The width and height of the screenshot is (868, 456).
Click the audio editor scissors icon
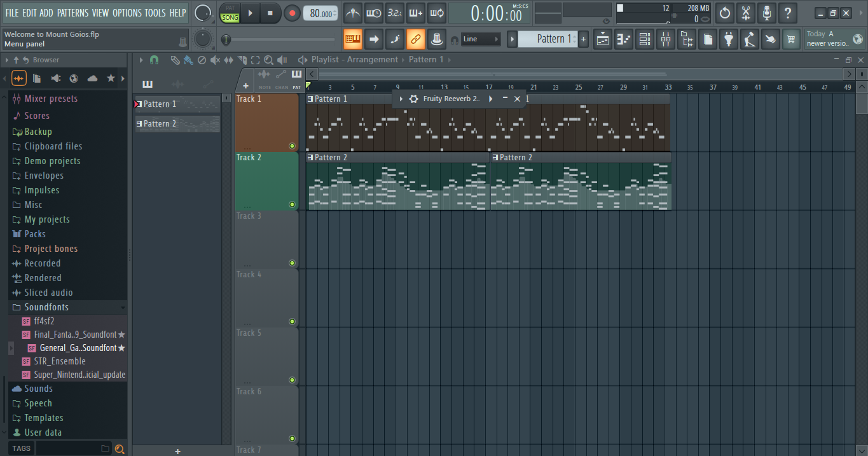[x=746, y=13]
